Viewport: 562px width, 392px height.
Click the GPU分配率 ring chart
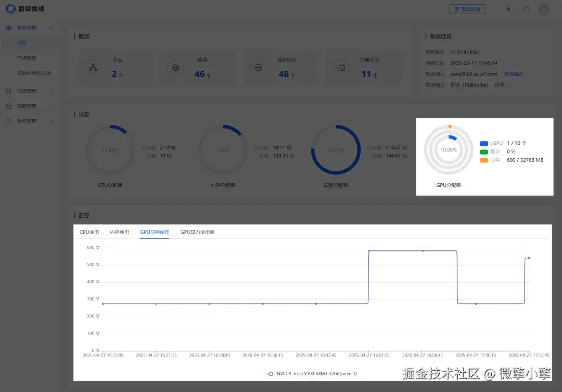point(449,149)
